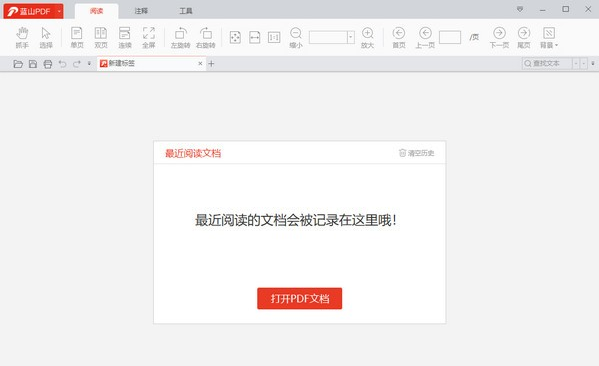Switch to the 阅读 ribbon tab
The width and height of the screenshot is (599, 366).
[97, 11]
